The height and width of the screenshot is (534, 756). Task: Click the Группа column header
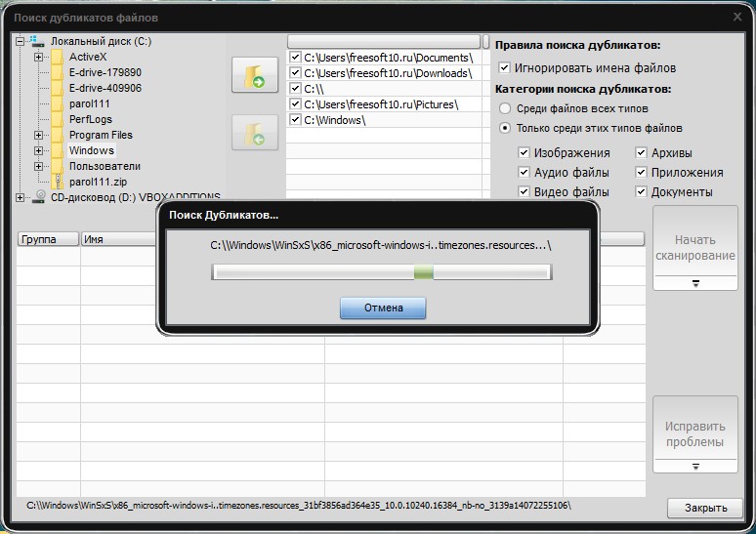(48, 239)
